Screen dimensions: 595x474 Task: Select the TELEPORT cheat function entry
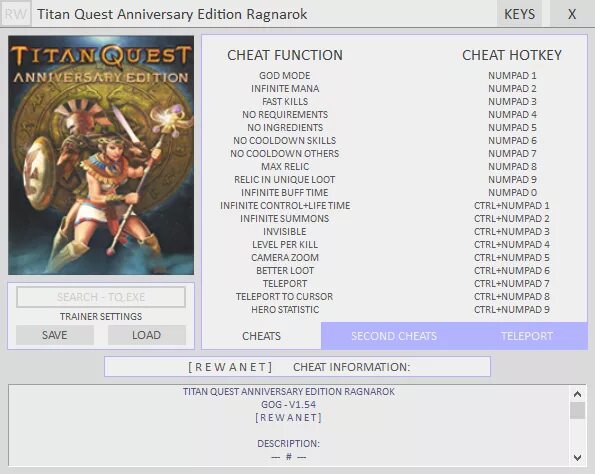[x=285, y=283]
